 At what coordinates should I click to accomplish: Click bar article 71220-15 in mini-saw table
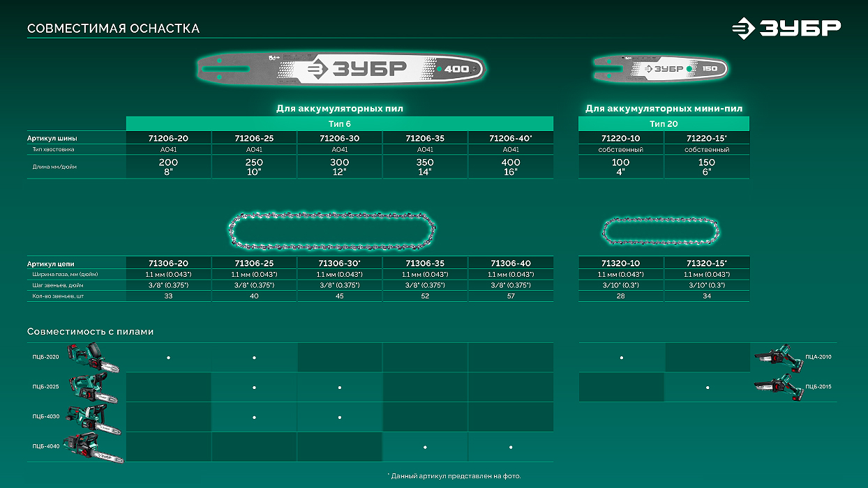[706, 138]
